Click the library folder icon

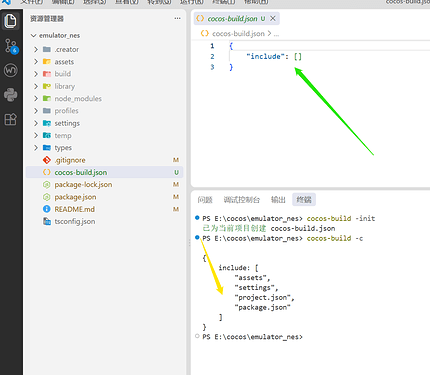(x=47, y=86)
